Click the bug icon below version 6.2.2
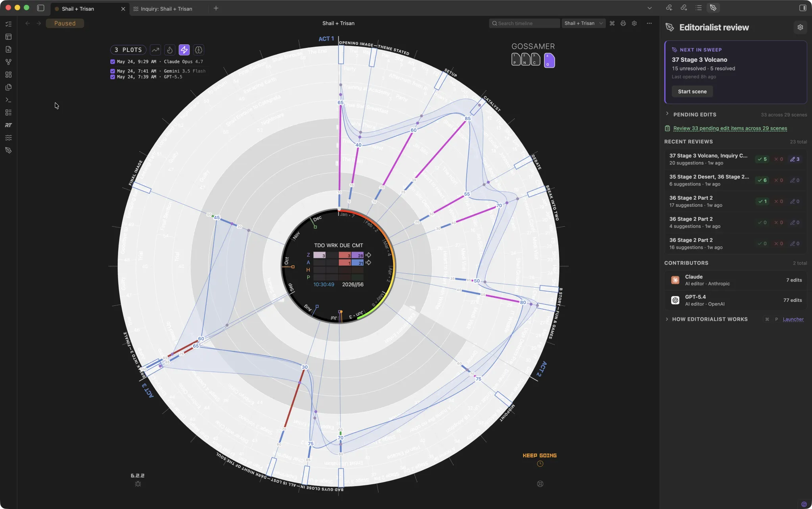 click(x=138, y=484)
